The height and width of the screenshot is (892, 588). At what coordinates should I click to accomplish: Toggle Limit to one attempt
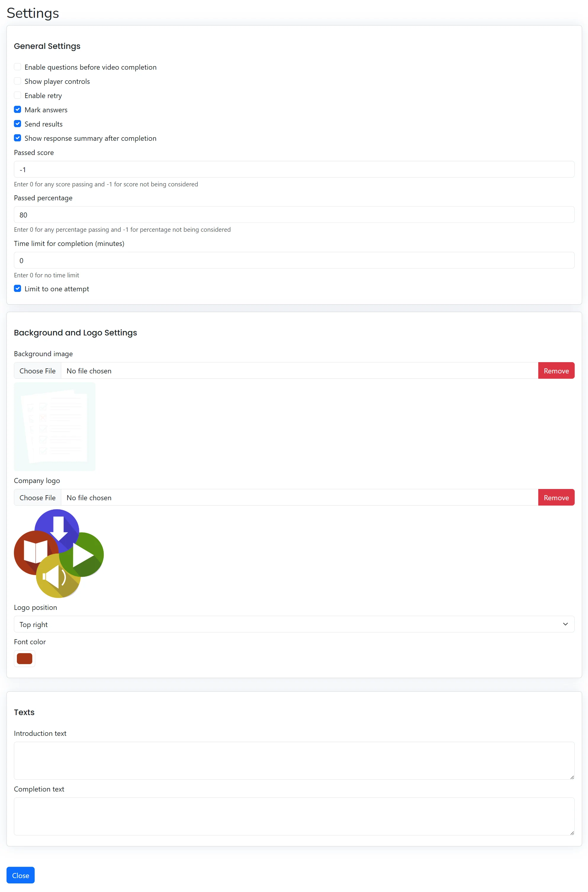point(18,289)
